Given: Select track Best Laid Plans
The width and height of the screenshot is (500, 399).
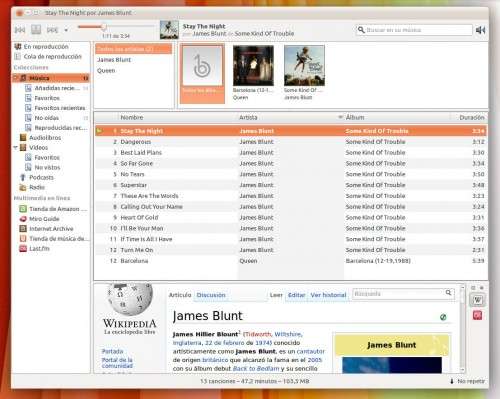Looking at the screenshot, I should pos(291,153).
